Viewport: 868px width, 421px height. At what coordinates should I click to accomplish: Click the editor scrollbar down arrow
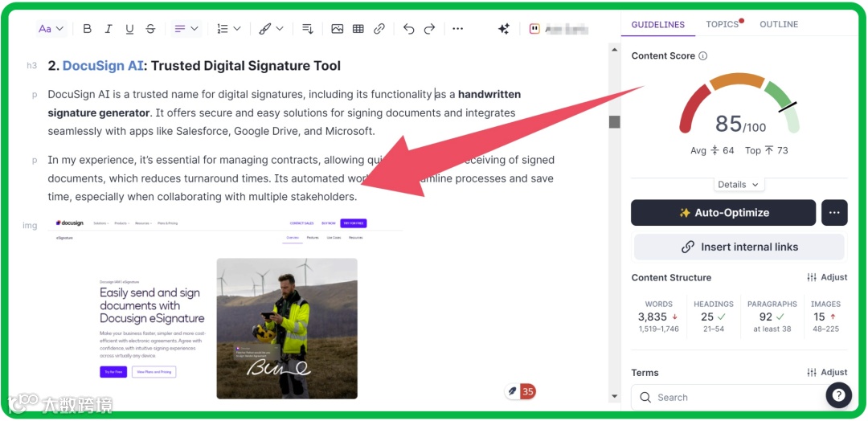(614, 397)
